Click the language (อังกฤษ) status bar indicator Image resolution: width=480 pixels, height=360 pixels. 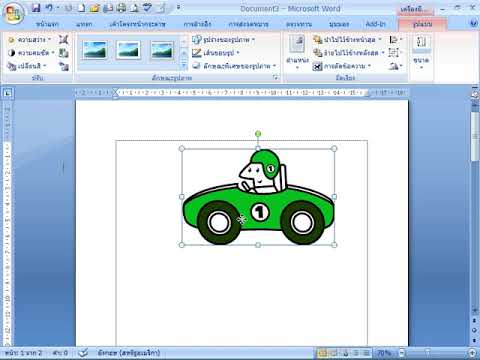tap(129, 353)
